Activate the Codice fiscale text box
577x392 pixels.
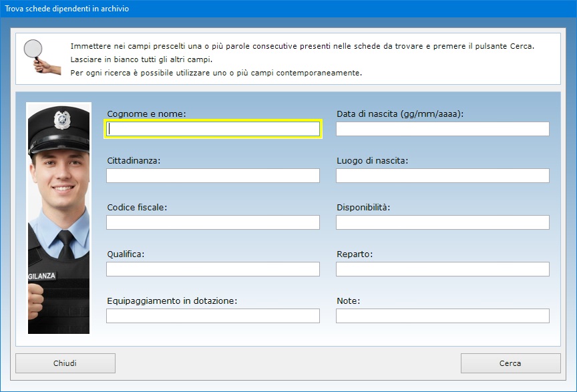point(213,222)
